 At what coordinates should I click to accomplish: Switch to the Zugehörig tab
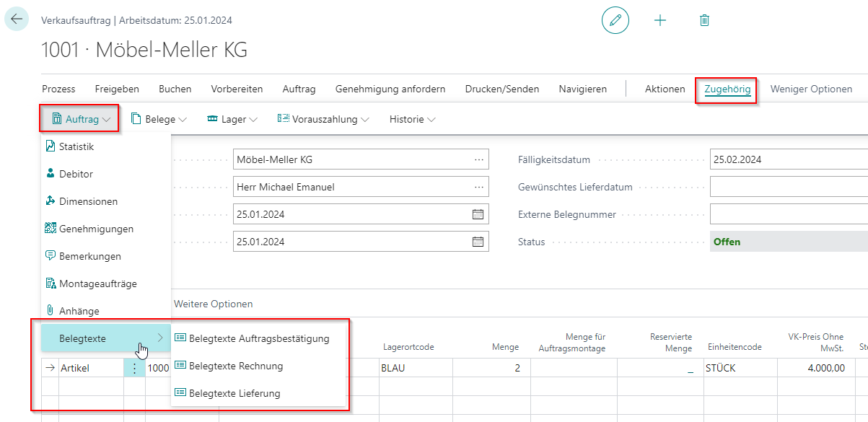tap(727, 89)
